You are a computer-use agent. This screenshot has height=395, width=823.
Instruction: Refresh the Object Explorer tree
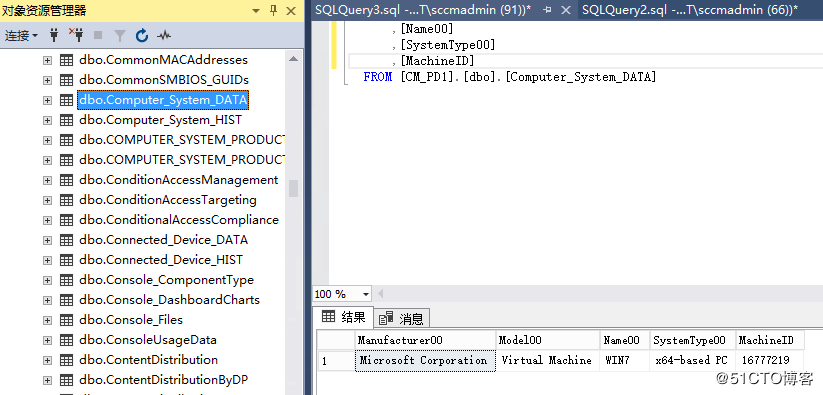click(x=142, y=35)
